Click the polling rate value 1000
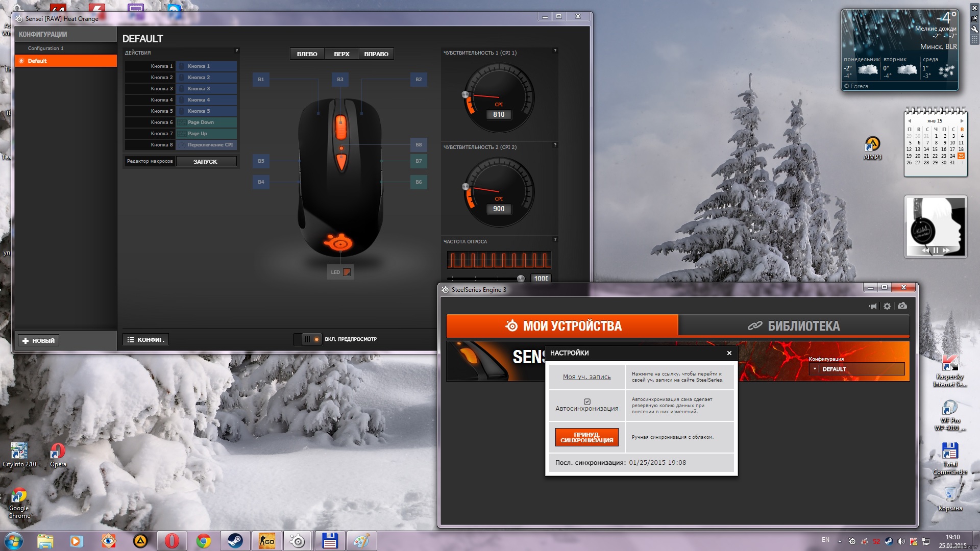The width and height of the screenshot is (980, 551). (541, 279)
